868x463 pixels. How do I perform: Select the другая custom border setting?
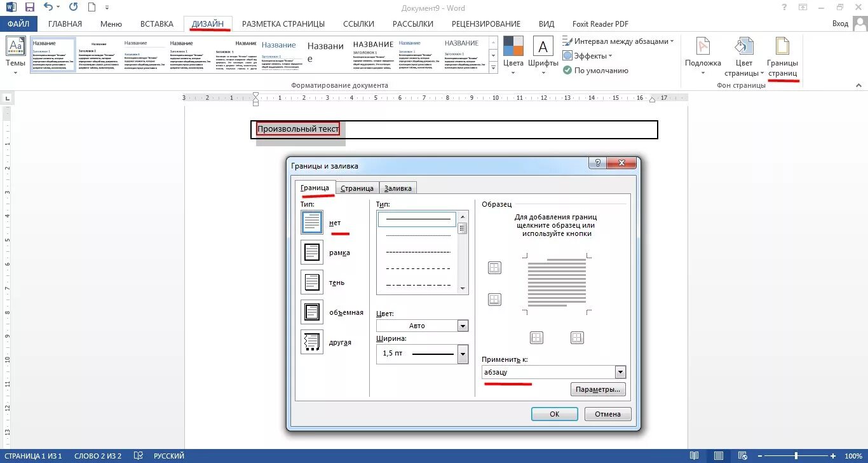[311, 342]
